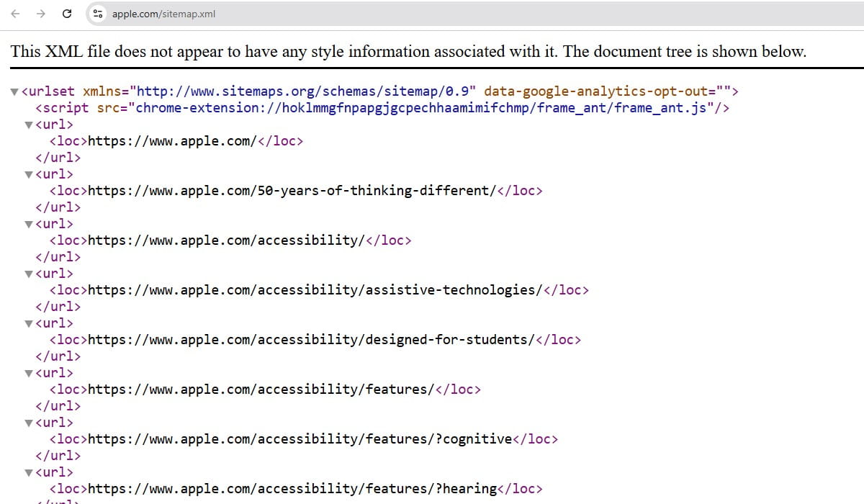This screenshot has height=504, width=864.
Task: Collapse the designed-for-students url entry
Action: coord(27,323)
